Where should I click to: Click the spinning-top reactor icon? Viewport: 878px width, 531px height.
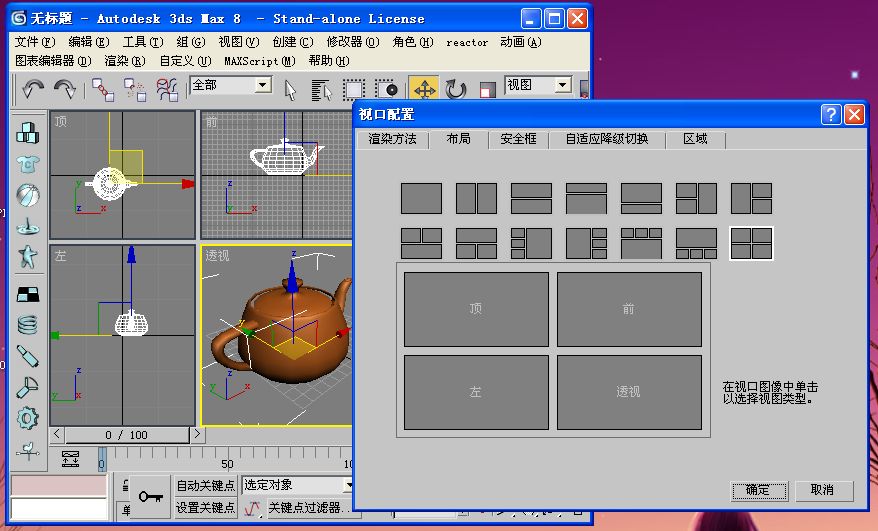click(x=27, y=227)
